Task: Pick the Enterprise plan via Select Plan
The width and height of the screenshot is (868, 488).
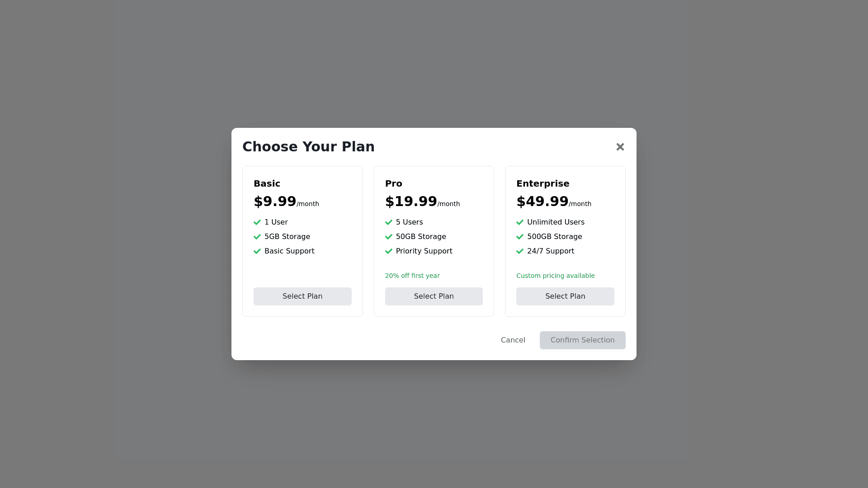Action: coord(565,296)
